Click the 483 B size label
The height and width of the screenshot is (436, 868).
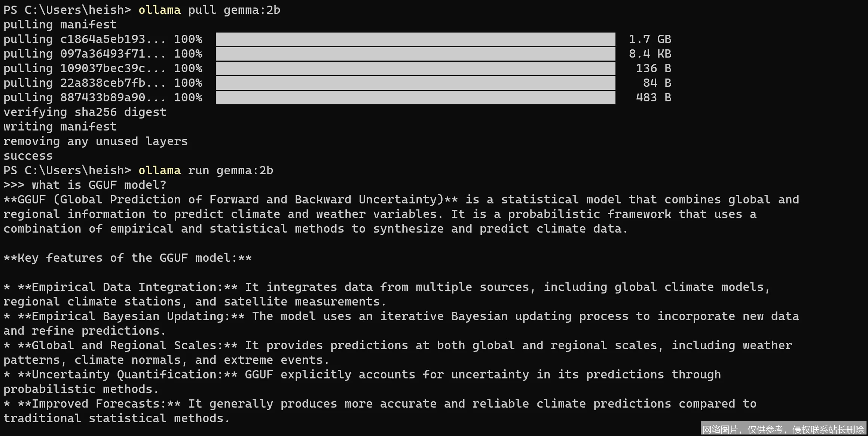tap(653, 98)
